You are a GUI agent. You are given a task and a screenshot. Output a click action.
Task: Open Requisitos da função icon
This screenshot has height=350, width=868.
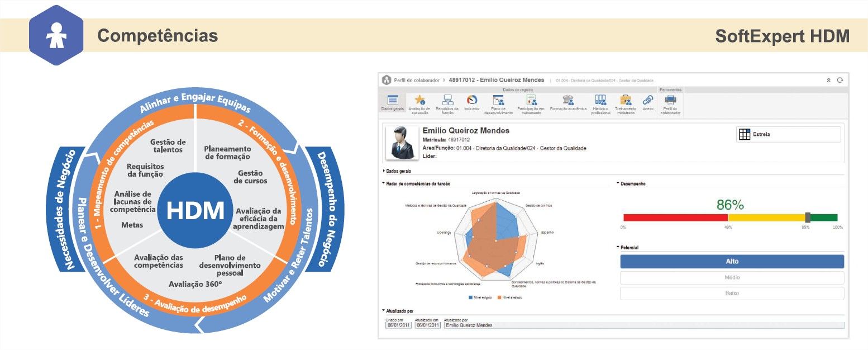click(x=447, y=100)
